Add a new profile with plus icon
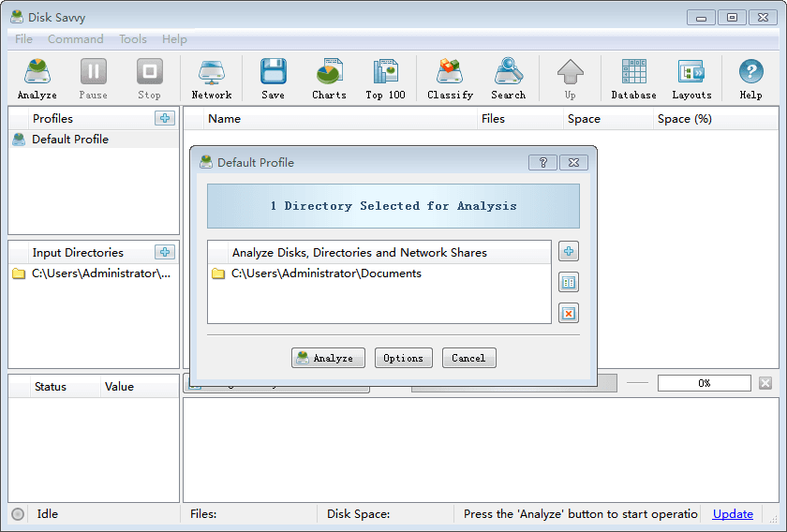This screenshot has width=787, height=532. pos(165,118)
